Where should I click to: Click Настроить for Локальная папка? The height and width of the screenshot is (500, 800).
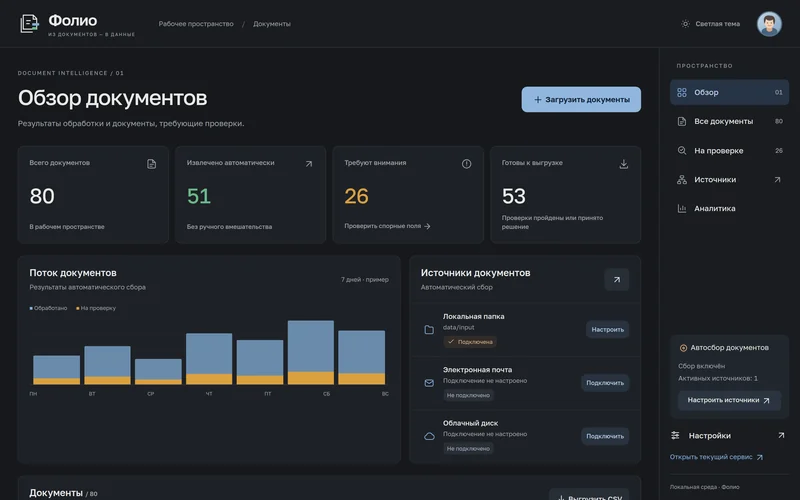(x=608, y=330)
